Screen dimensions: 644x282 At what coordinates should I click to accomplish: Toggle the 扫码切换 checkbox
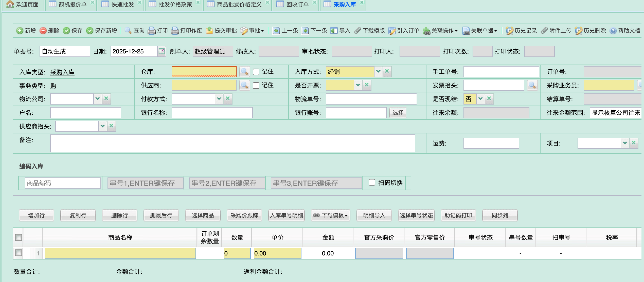pyautogui.click(x=372, y=183)
